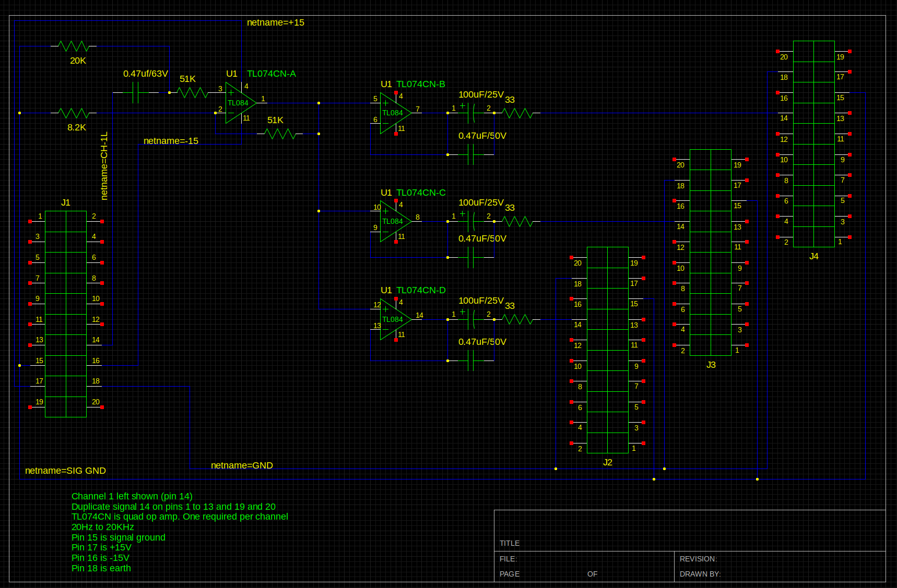The width and height of the screenshot is (897, 588).
Task: Select the 20K resistor symbol
Action: pyautogui.click(x=74, y=46)
